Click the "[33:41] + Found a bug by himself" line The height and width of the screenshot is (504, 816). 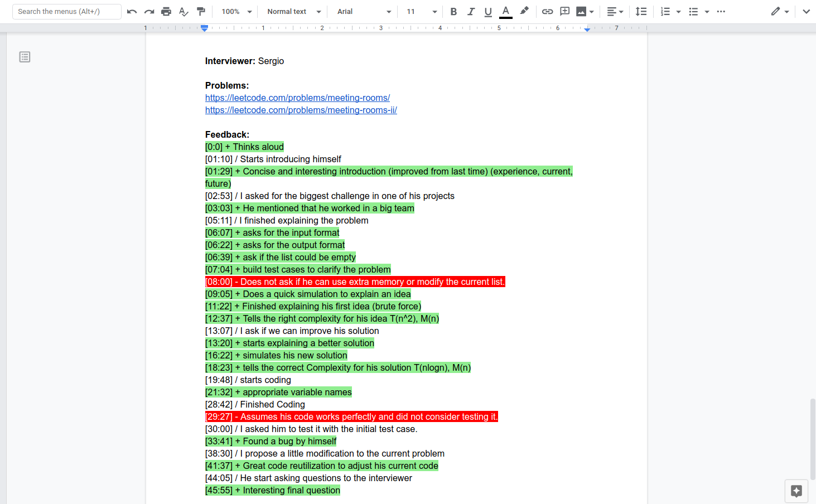271,441
